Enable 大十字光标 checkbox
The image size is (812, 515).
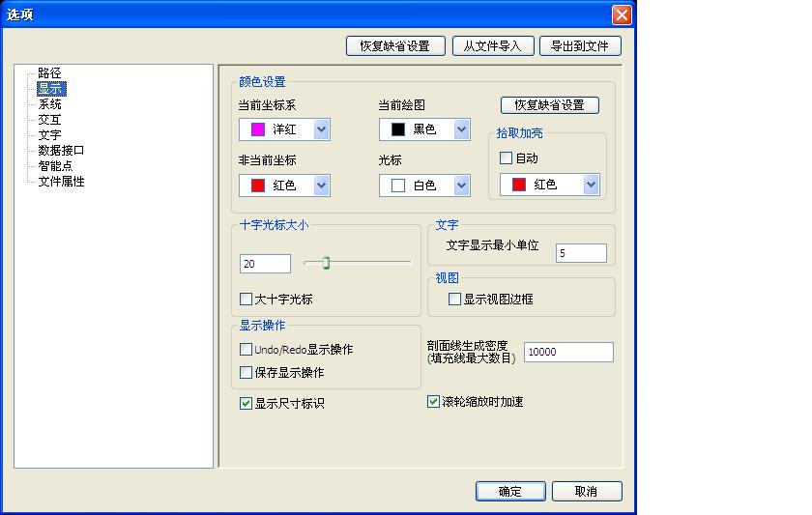pyautogui.click(x=246, y=300)
